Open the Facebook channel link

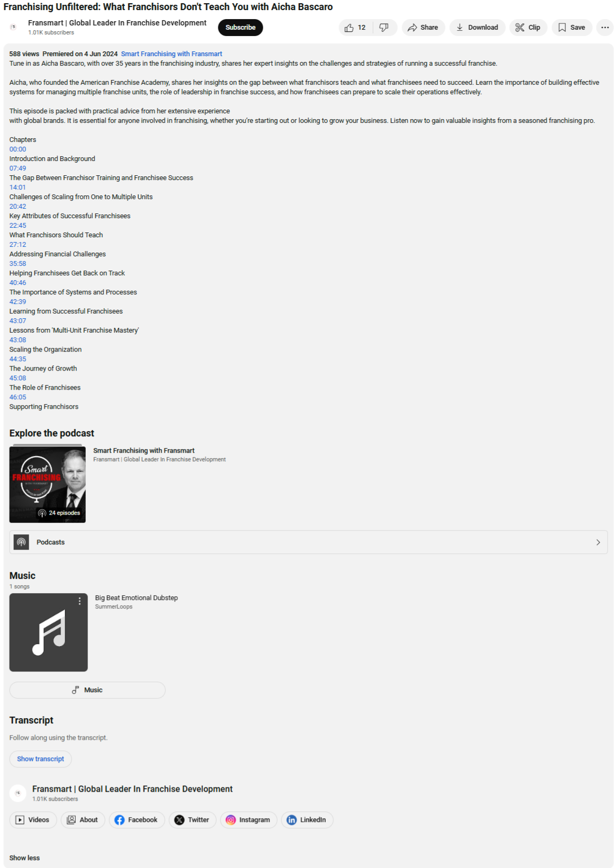(x=137, y=820)
